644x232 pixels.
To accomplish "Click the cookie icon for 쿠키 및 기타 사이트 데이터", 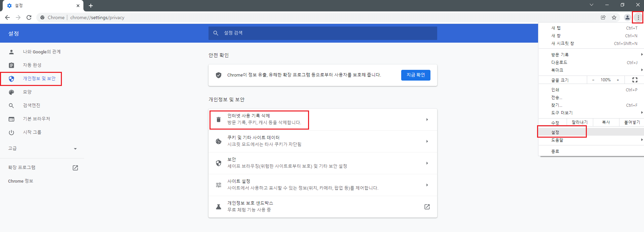I will (x=219, y=141).
